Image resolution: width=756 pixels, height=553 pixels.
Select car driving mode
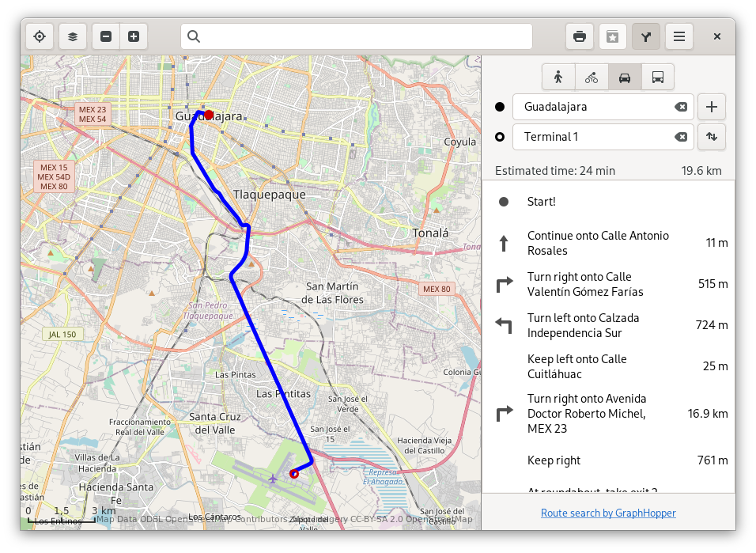[625, 77]
